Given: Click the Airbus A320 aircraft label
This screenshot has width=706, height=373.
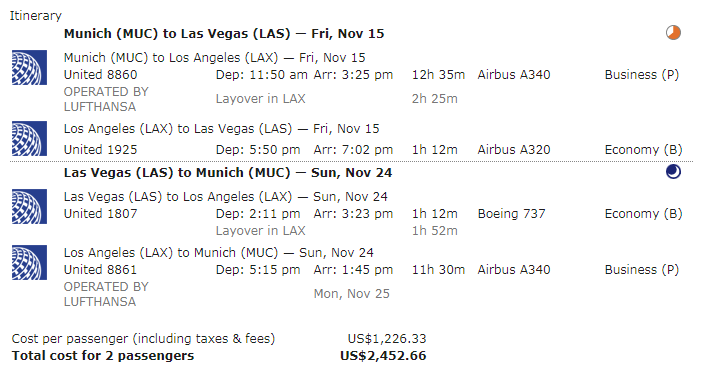Looking at the screenshot, I should click(x=514, y=150).
